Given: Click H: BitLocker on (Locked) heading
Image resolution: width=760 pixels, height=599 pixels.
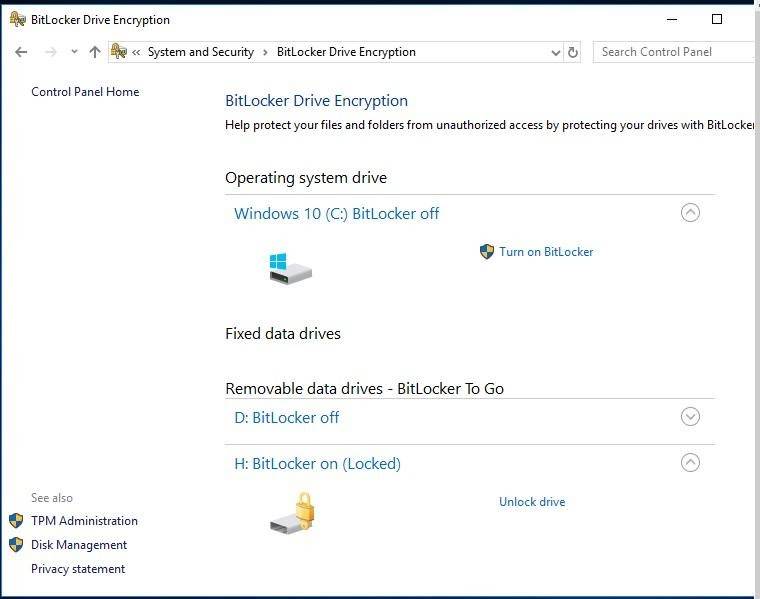Looking at the screenshot, I should point(317,464).
